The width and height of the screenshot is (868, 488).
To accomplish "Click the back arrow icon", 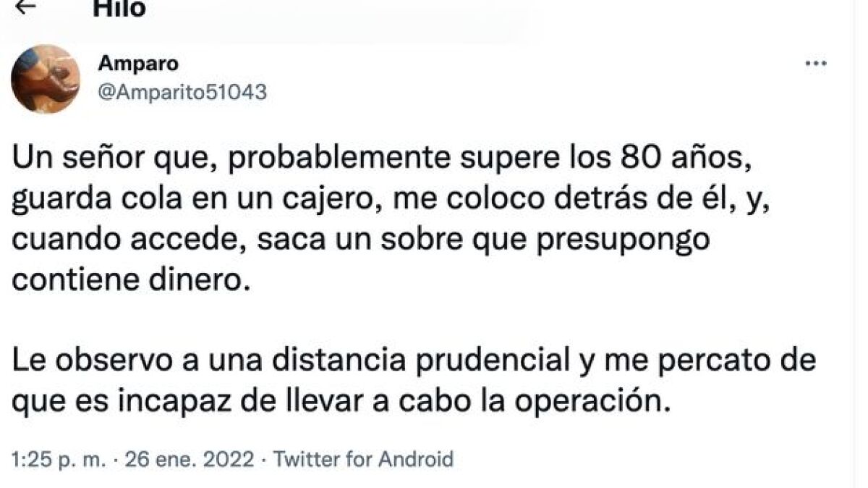I will [25, 7].
